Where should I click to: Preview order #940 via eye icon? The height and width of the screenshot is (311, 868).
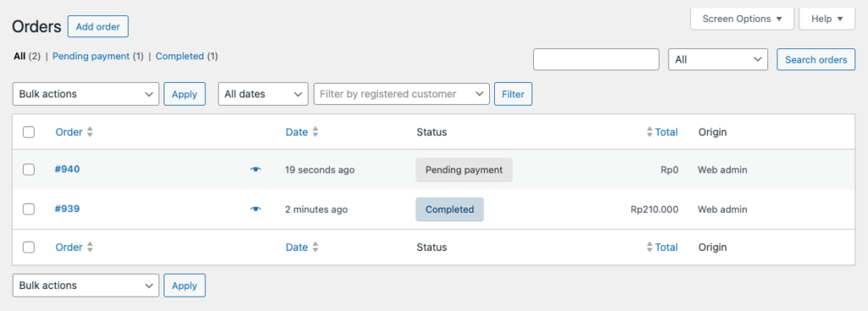click(x=255, y=169)
